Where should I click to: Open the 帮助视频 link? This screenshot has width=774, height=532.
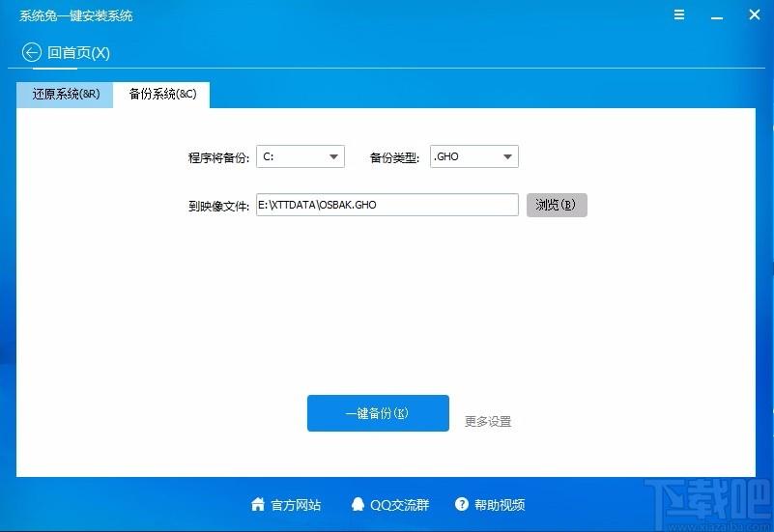500,505
